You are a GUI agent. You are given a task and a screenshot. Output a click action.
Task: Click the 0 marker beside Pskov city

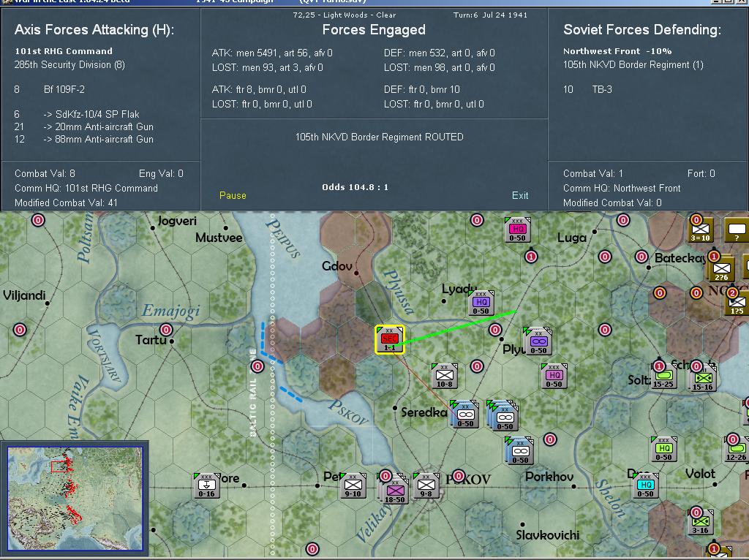(x=459, y=475)
